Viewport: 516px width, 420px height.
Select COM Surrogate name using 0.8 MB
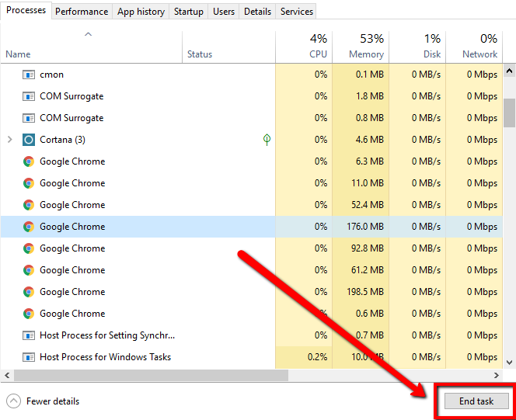(71, 118)
